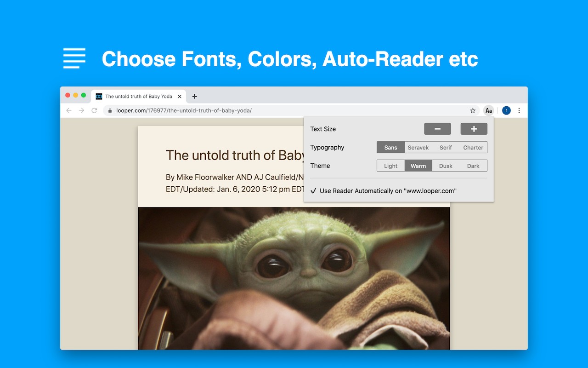
Task: Click the article headline text
Action: (x=235, y=155)
